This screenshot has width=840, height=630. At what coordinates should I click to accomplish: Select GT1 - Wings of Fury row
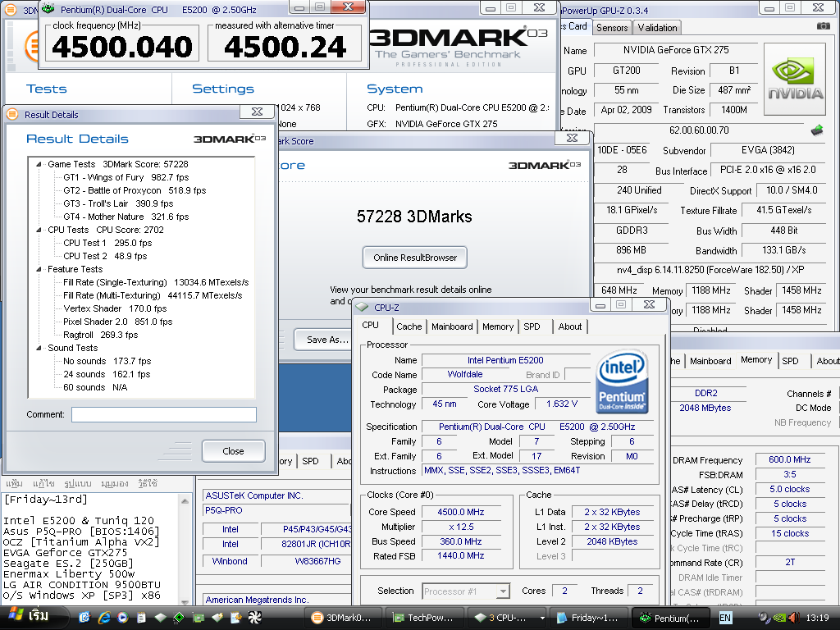tap(126, 177)
